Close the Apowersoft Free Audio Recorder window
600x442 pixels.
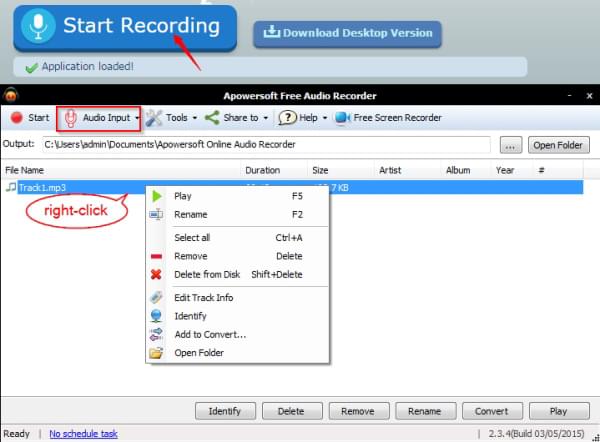click(x=589, y=96)
